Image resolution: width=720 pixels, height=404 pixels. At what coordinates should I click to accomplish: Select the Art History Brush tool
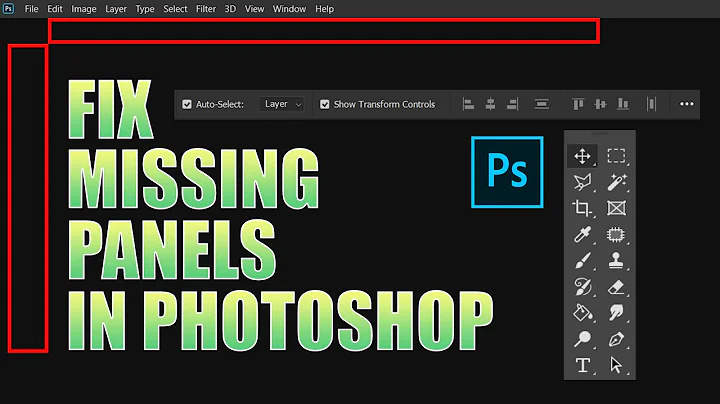[582, 287]
